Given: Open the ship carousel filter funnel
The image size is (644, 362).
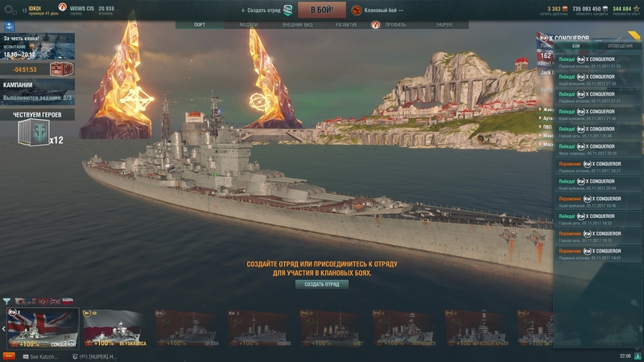Looking at the screenshot, I should click(x=6, y=302).
